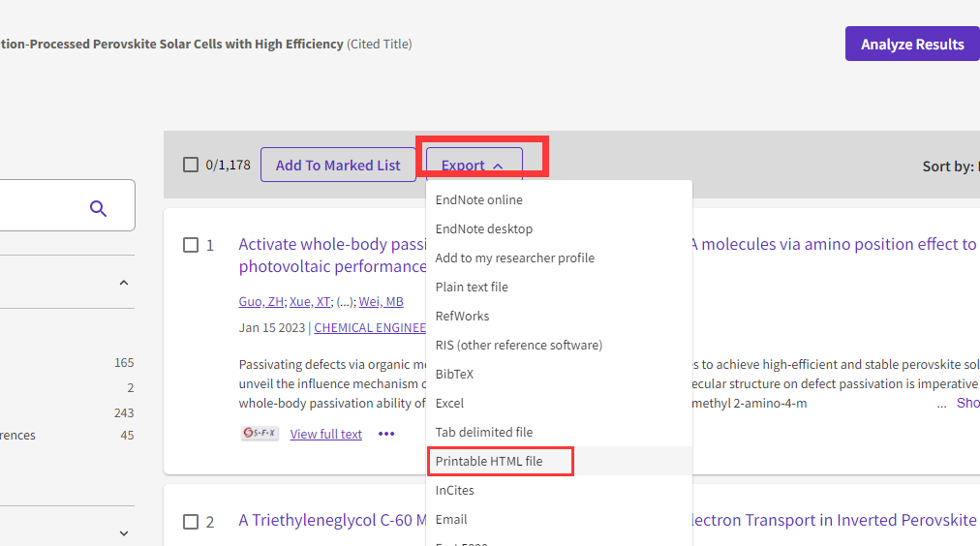Select RIS (other reference software) option
This screenshot has width=980, height=546.
point(518,346)
